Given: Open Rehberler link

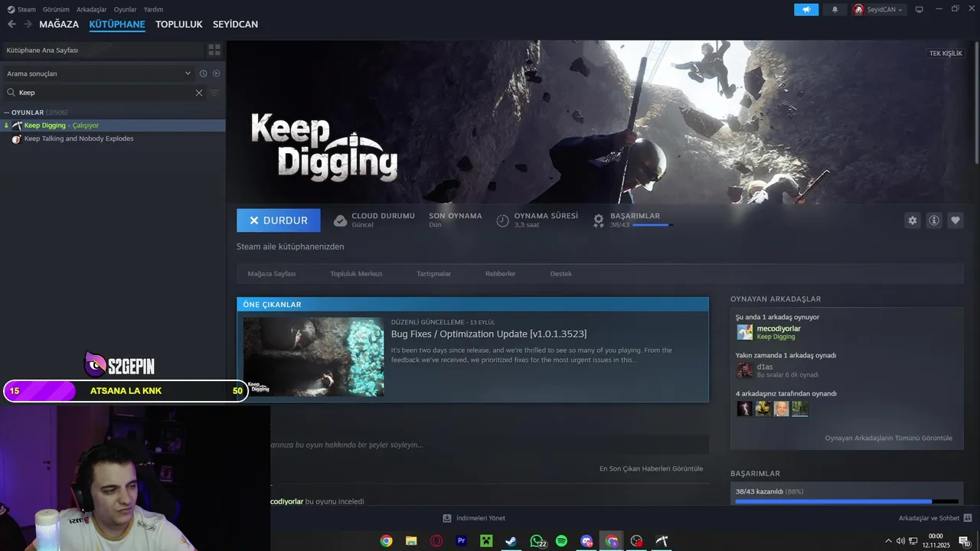Looking at the screenshot, I should (x=500, y=274).
